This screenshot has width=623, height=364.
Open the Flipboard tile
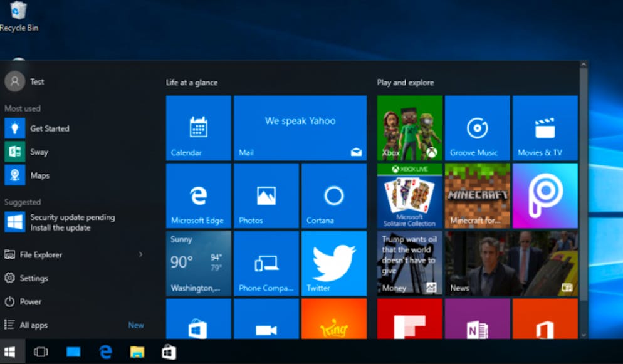tap(410, 319)
